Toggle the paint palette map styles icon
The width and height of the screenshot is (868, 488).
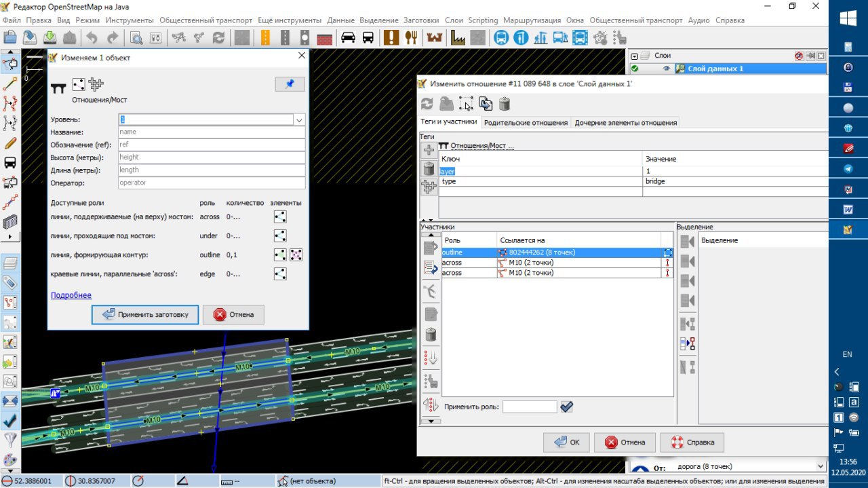(10, 459)
